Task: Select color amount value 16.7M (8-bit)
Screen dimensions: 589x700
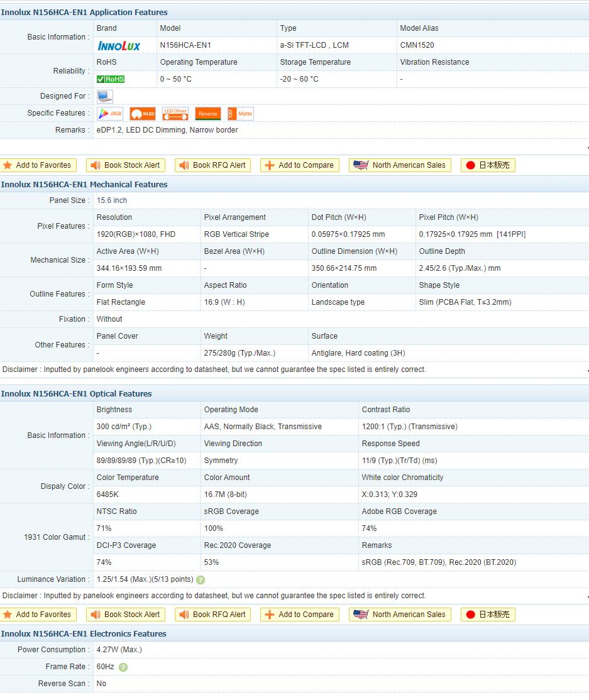Action: pyautogui.click(x=226, y=495)
